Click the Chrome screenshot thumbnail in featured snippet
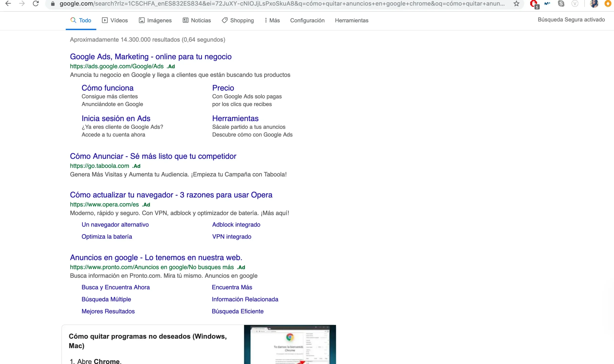Image resolution: width=614 pixels, height=364 pixels. pyautogui.click(x=290, y=344)
